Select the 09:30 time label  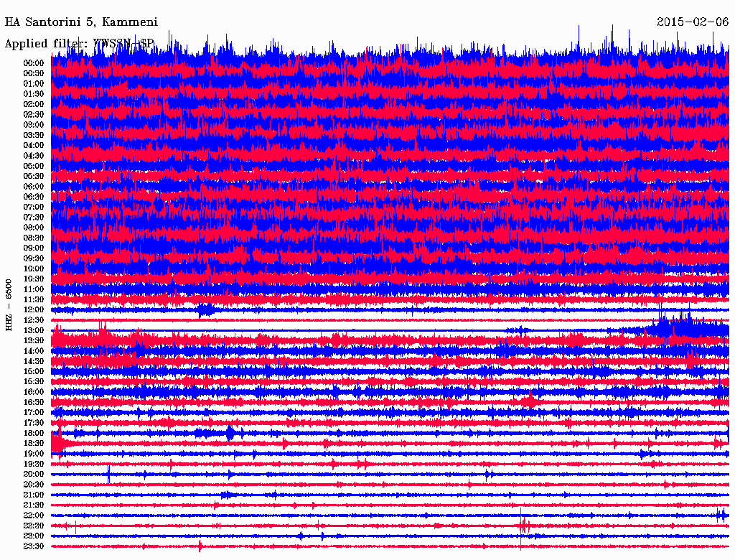click(34, 259)
